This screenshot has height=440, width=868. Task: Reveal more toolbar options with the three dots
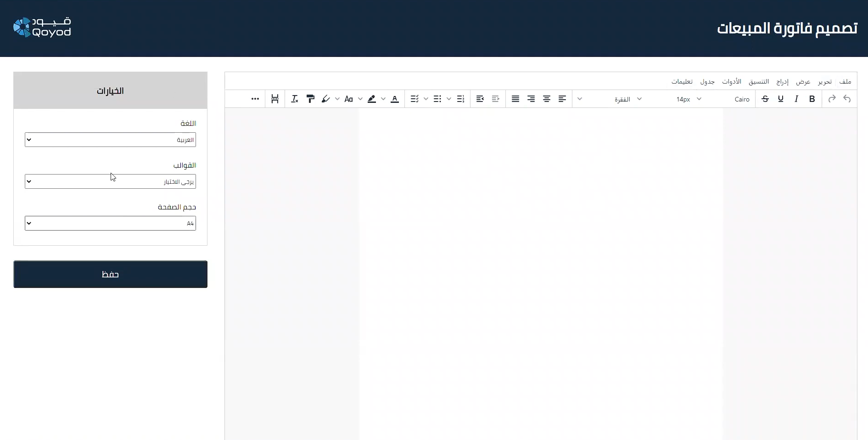[255, 99]
